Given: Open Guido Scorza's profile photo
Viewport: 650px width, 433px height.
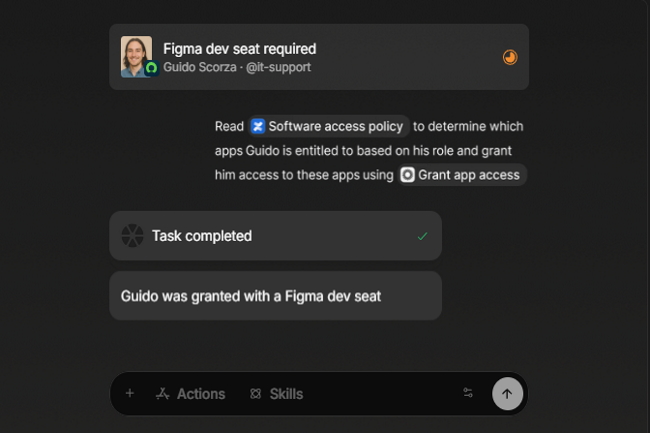Looking at the screenshot, I should tap(136, 56).
